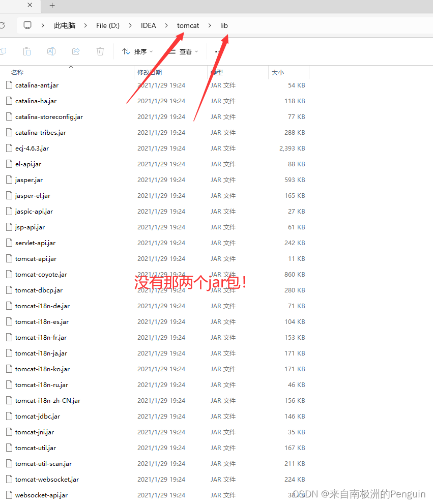Select file tomcat-util-scan.jar
The width and height of the screenshot is (433, 504).
43,463
